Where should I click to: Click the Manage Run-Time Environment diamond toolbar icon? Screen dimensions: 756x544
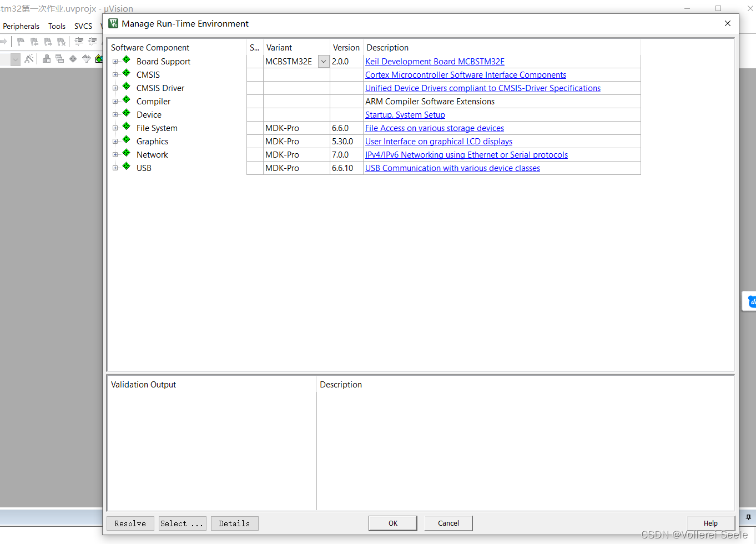click(x=73, y=58)
